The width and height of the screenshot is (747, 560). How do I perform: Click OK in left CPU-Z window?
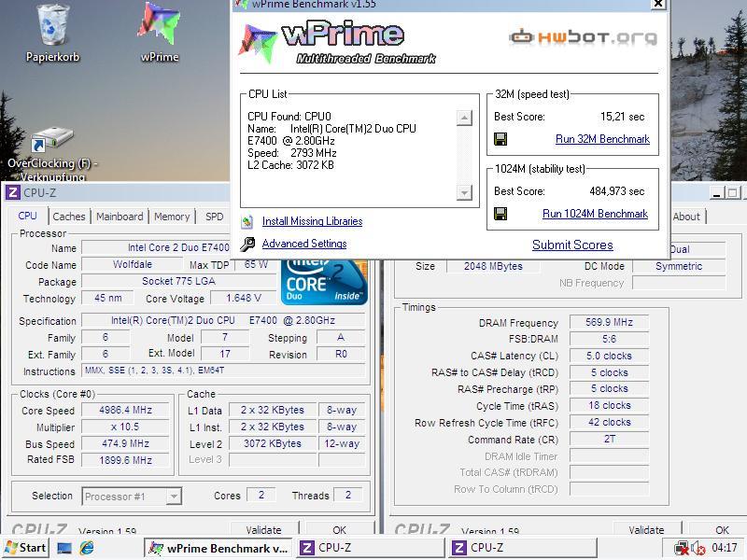[x=340, y=528]
